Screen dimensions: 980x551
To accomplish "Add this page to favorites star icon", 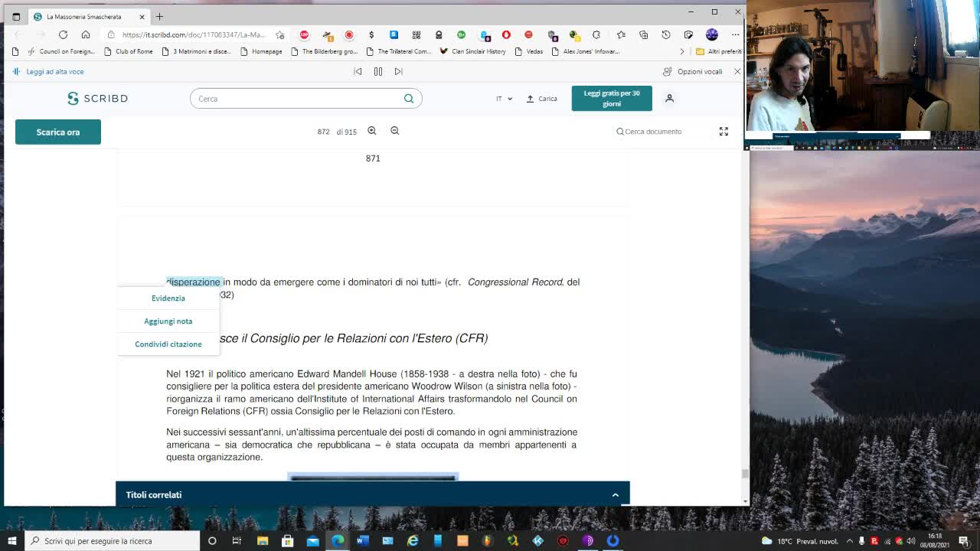I will (280, 34).
